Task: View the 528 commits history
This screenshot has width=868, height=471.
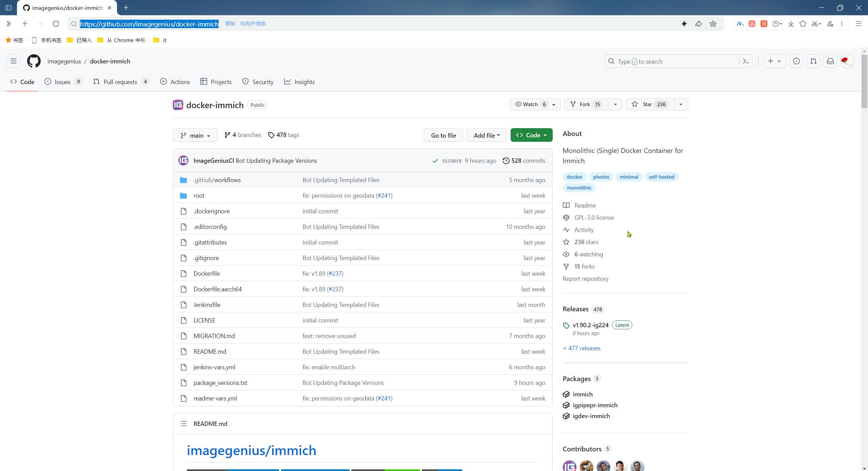Action: coord(524,160)
